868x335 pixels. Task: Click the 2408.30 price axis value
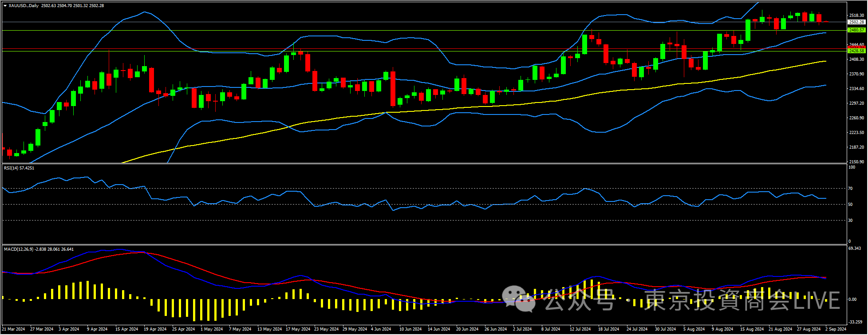pyautogui.click(x=856, y=59)
